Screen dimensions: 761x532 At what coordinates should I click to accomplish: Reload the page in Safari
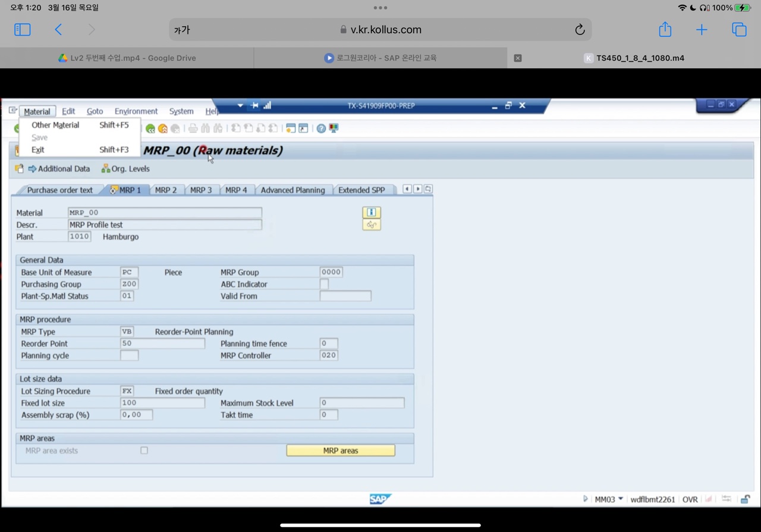580,29
